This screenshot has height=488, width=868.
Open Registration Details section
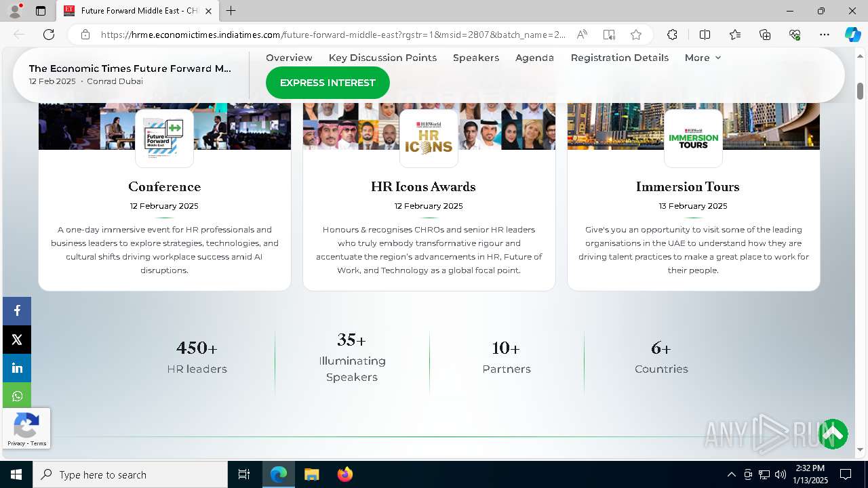[620, 58]
